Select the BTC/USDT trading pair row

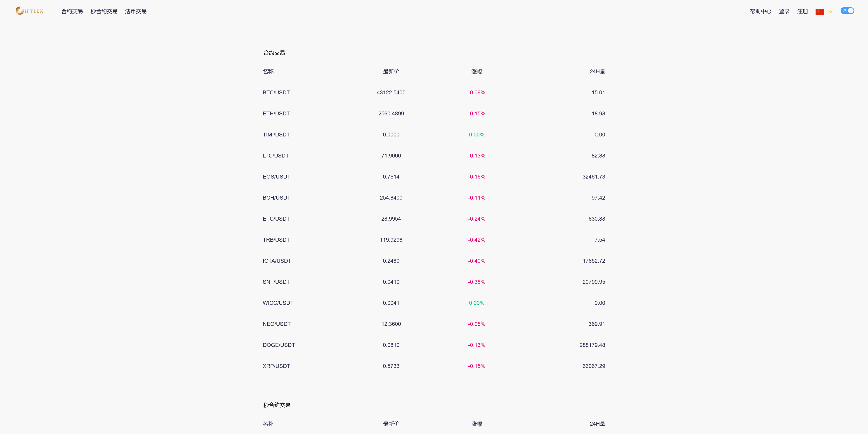point(276,92)
